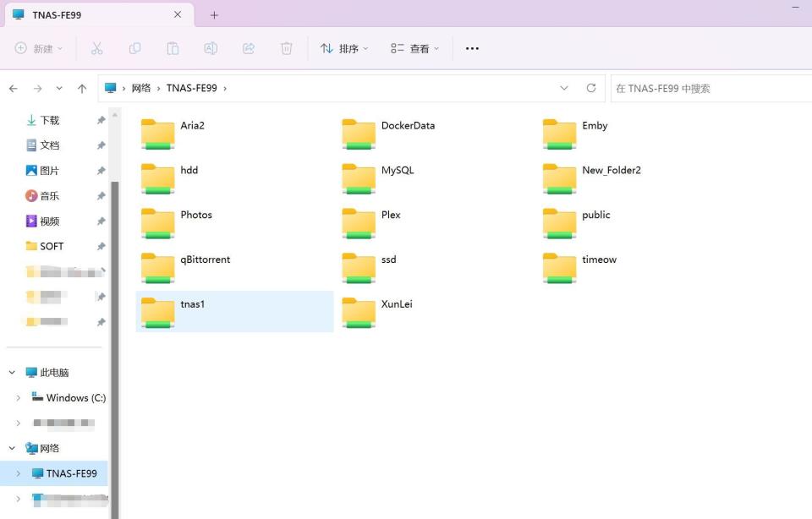Viewport: 812px width, 519px height.
Task: Open the 查看 (View) dropdown
Action: (x=414, y=49)
